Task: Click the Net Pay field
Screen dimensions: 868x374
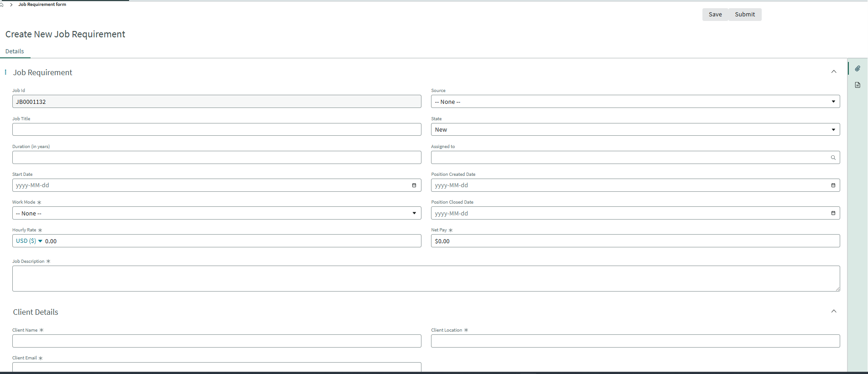Action: [635, 241]
